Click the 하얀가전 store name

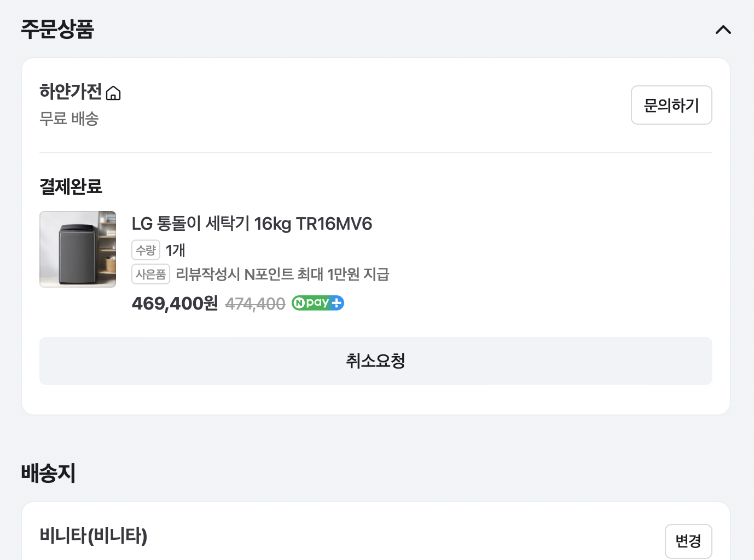(x=71, y=91)
